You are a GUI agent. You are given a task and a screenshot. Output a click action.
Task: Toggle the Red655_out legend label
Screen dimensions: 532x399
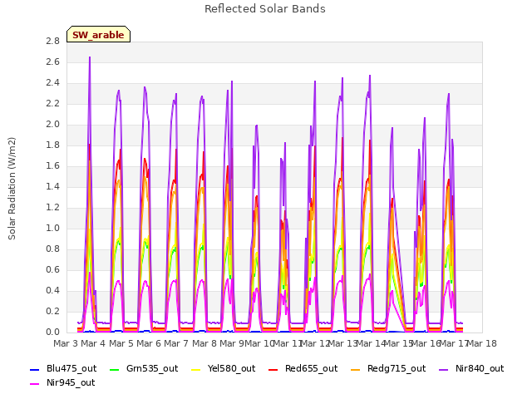pos(311,369)
